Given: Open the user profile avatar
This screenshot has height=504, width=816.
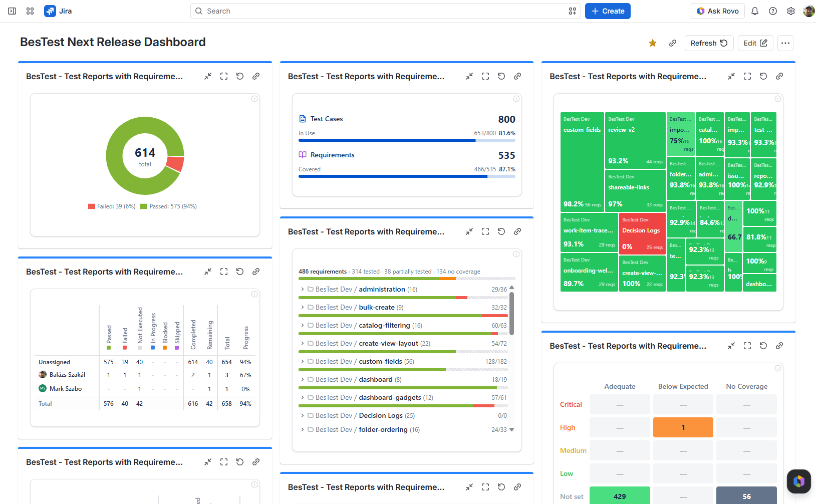Looking at the screenshot, I should point(809,11).
